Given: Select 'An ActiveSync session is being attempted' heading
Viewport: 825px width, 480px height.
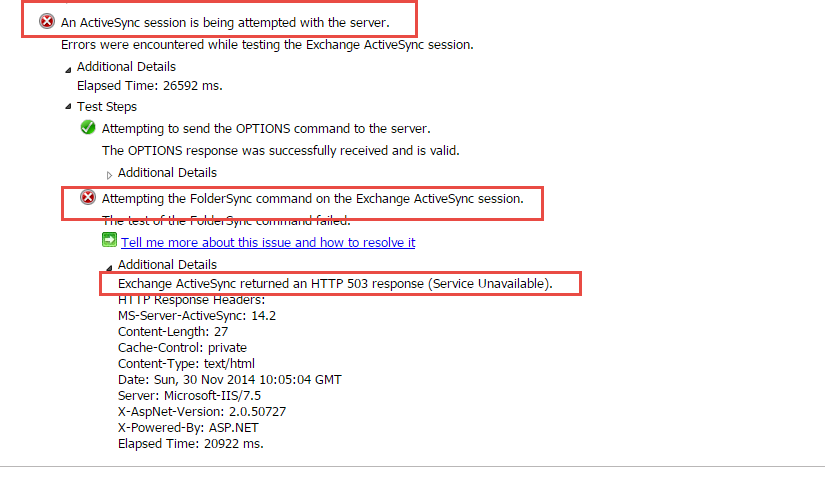Looking at the screenshot, I should [225, 23].
